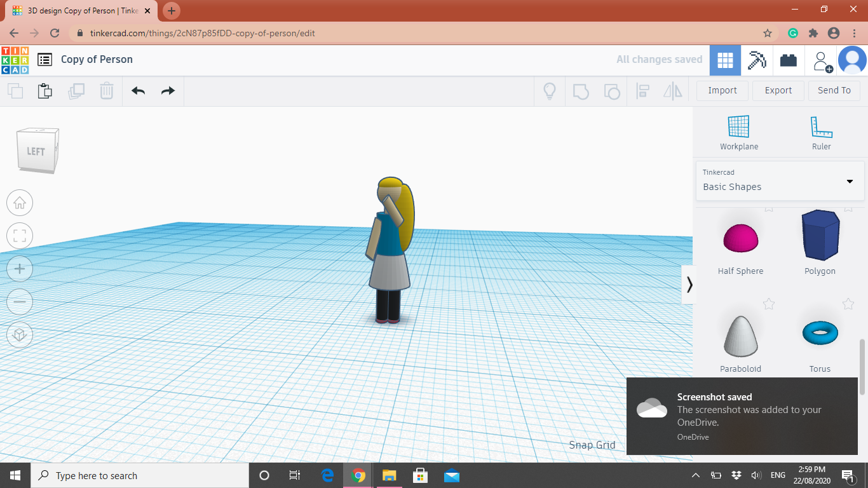Click the Paste tool icon

click(45, 91)
